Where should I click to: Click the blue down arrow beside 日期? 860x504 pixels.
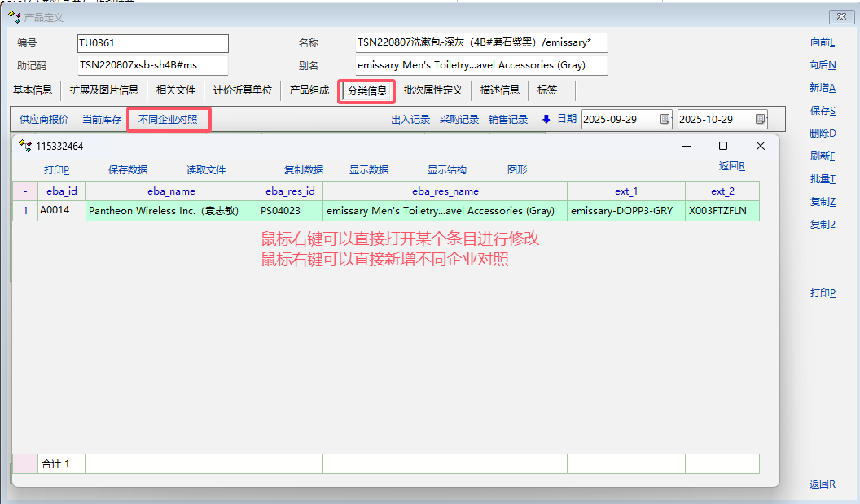pyautogui.click(x=546, y=119)
